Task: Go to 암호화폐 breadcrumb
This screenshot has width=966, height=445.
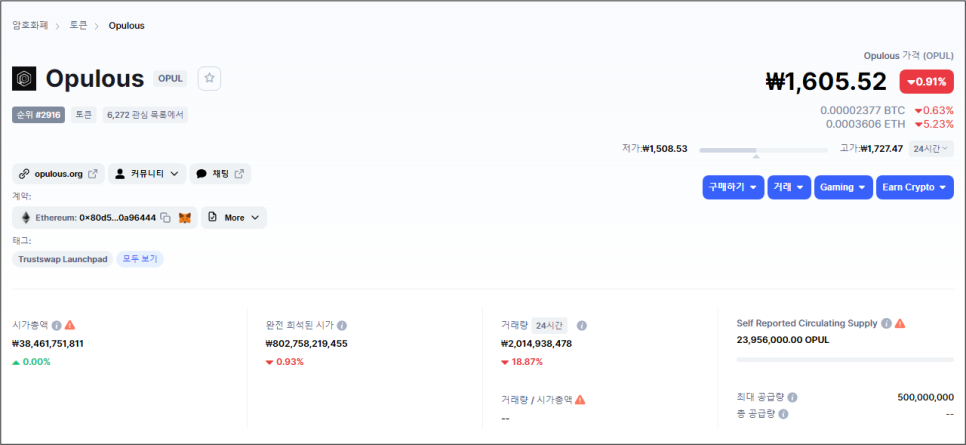Action: [30, 25]
